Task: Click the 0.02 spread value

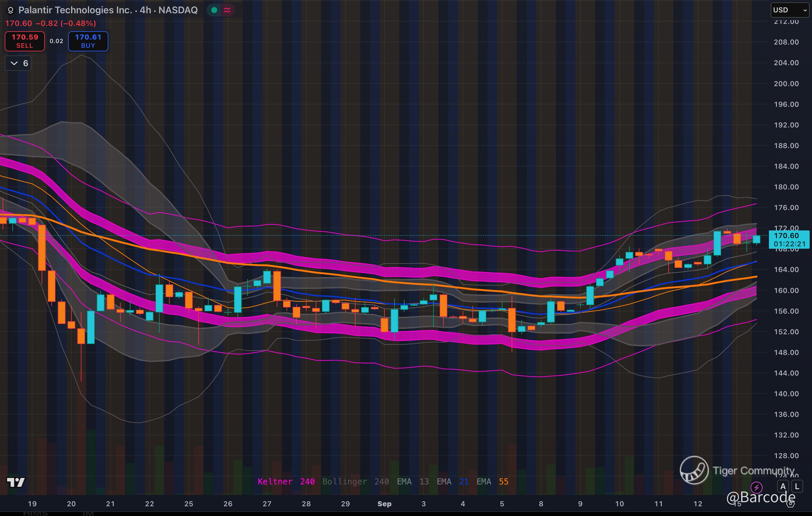Action: [56, 41]
